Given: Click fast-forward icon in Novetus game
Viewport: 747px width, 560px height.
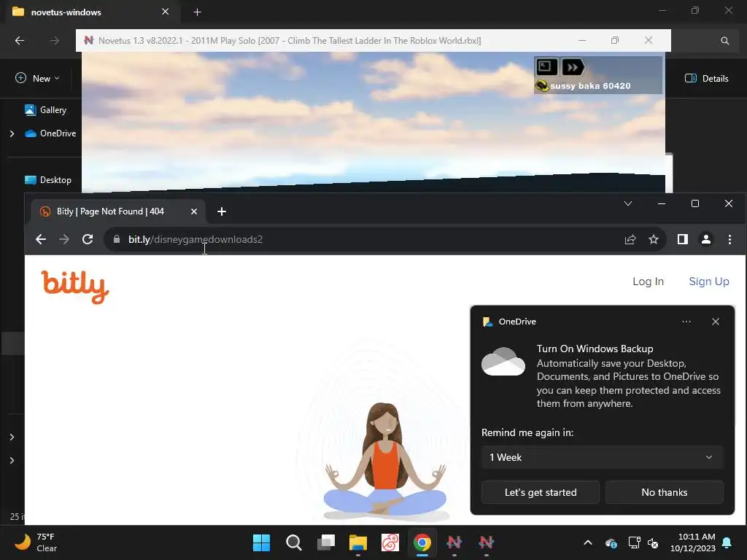Looking at the screenshot, I should point(573,67).
